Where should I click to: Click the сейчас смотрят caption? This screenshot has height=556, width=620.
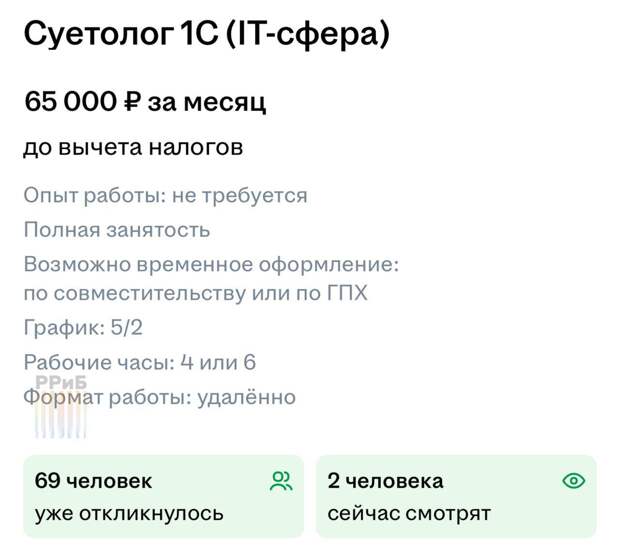click(409, 514)
